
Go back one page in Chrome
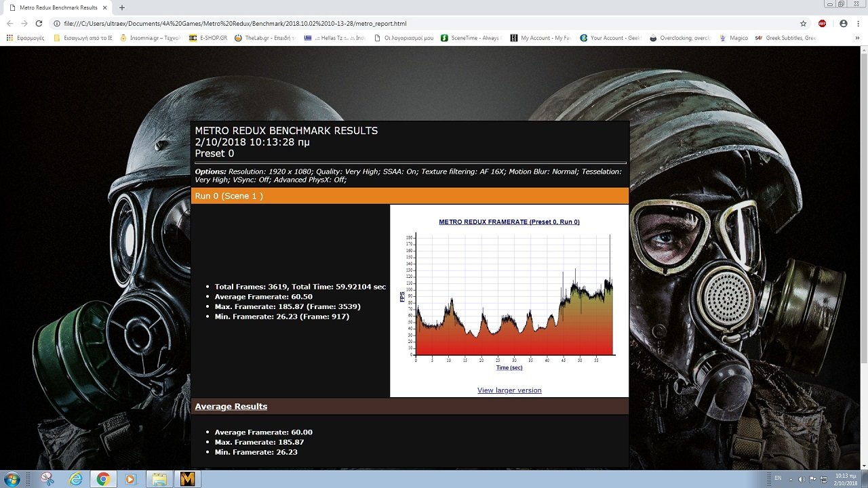[x=9, y=23]
